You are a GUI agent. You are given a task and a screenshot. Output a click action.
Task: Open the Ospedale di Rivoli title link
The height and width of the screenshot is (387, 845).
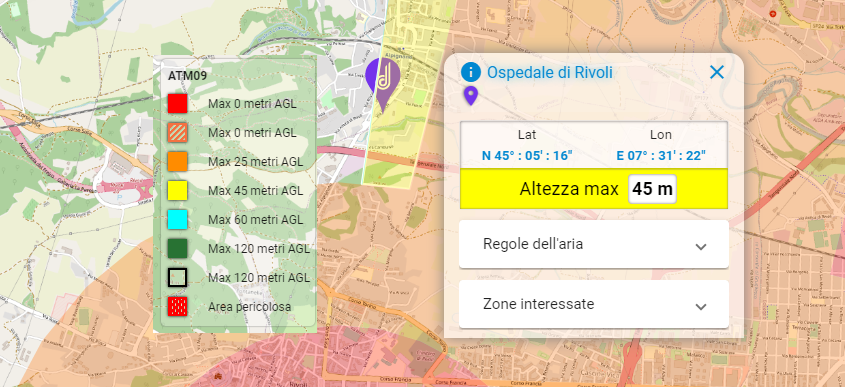click(x=550, y=72)
